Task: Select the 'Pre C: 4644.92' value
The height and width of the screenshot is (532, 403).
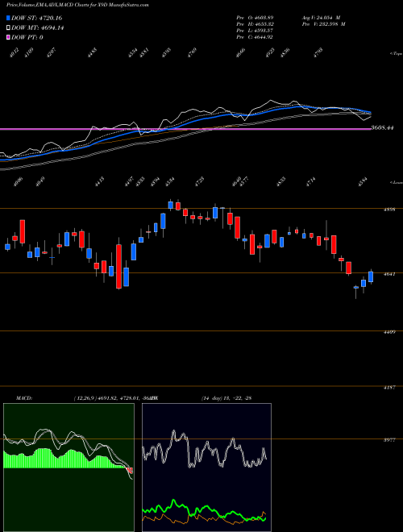Action: (x=255, y=36)
